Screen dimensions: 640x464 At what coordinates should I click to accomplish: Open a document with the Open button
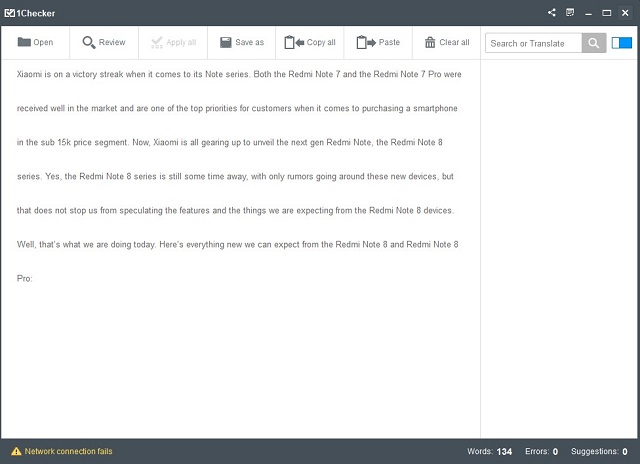[36, 42]
